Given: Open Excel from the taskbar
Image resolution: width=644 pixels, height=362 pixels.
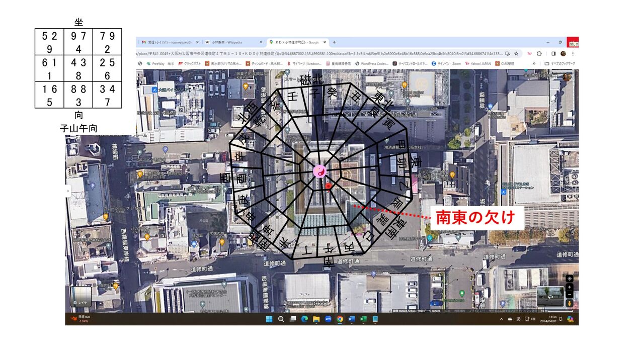Looking at the screenshot, I should click(363, 319).
